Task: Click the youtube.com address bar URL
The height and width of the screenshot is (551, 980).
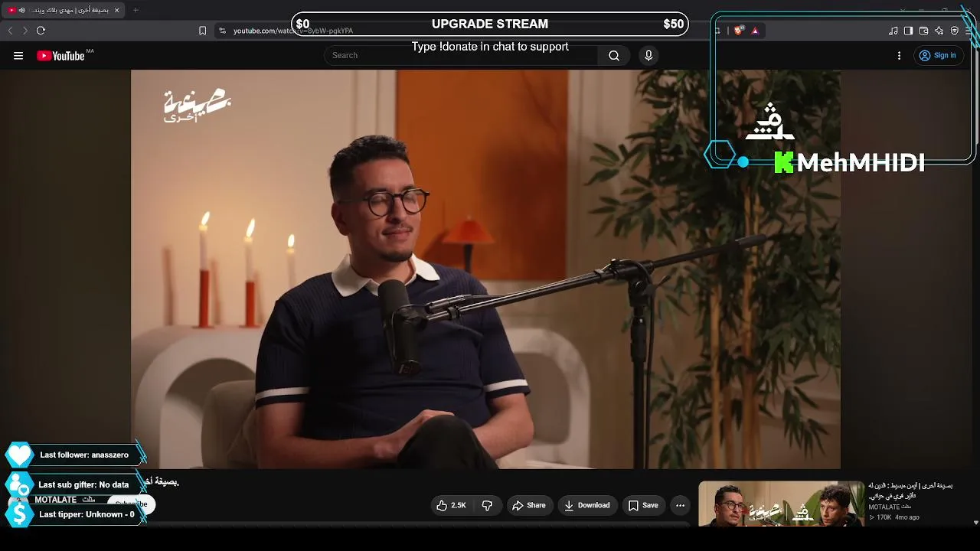Action: click(293, 31)
